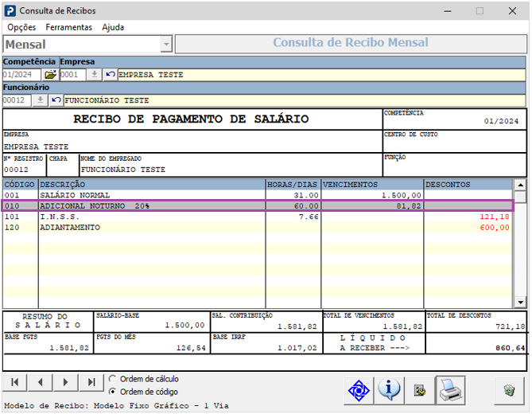532x414 pixels.
Task: Click the undo arrow beside Funcionário code
Action: tap(56, 100)
